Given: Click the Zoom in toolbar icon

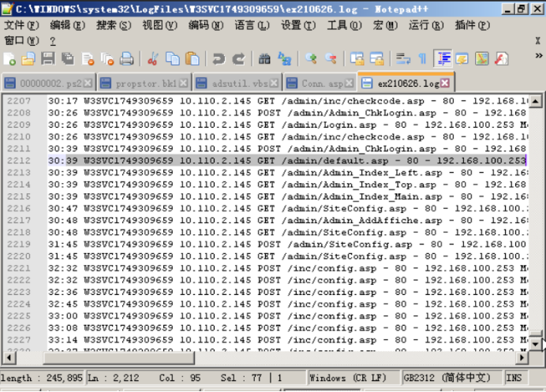Looking at the screenshot, I should point(311,59).
